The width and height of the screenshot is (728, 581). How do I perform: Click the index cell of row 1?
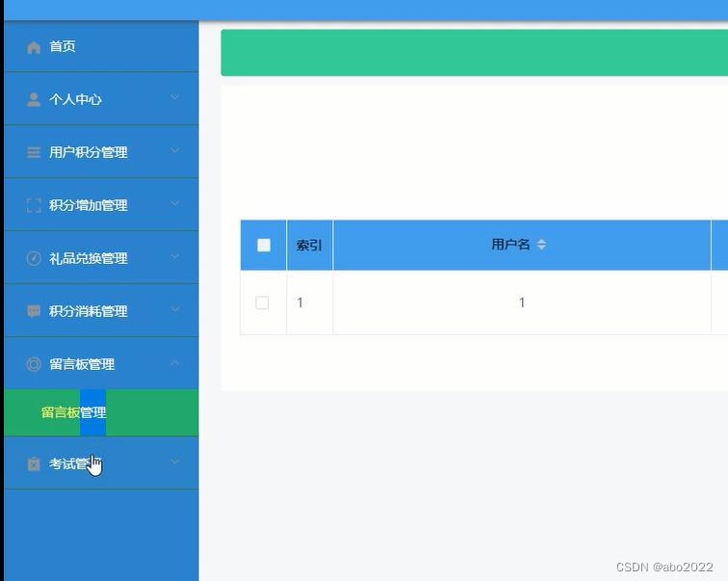click(x=309, y=303)
